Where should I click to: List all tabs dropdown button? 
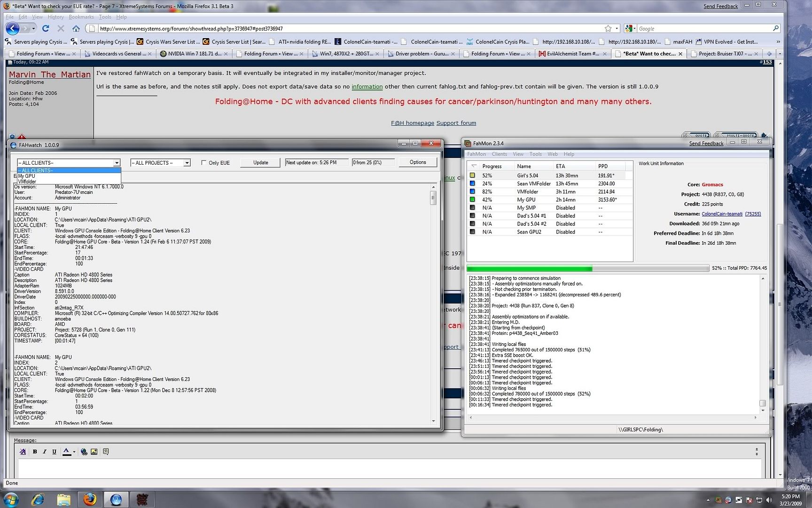pyautogui.click(x=780, y=54)
